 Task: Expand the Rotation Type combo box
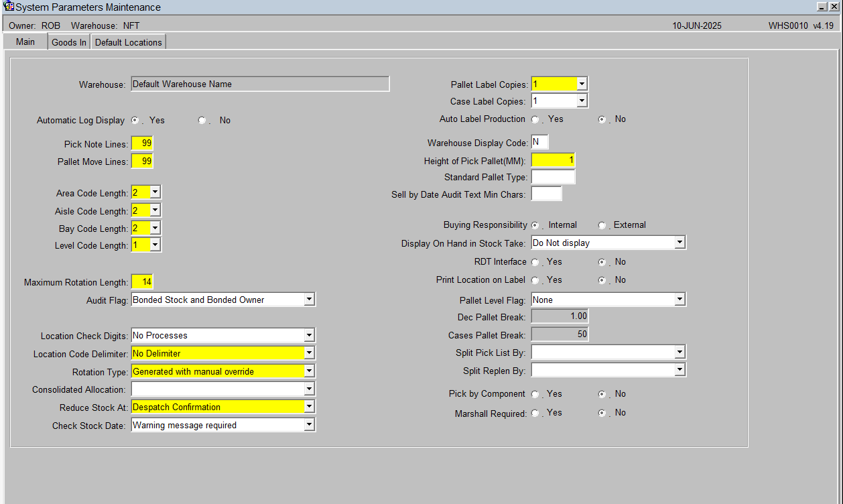(309, 371)
